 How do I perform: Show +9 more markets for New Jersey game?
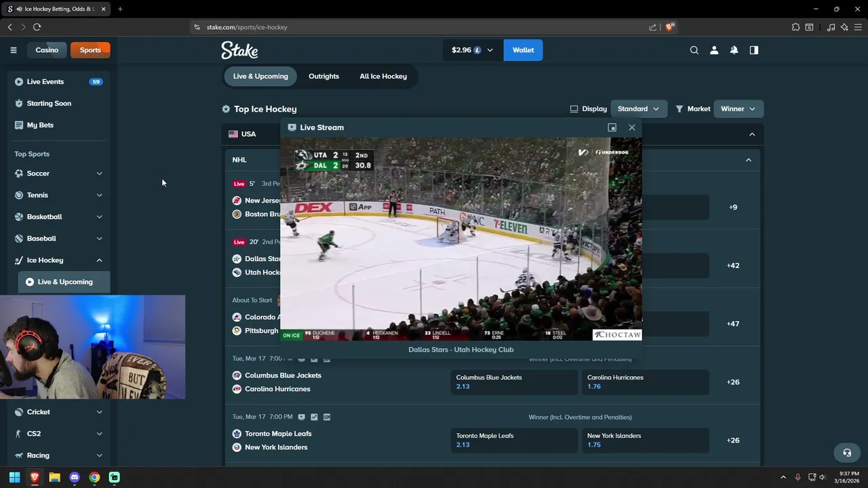733,207
